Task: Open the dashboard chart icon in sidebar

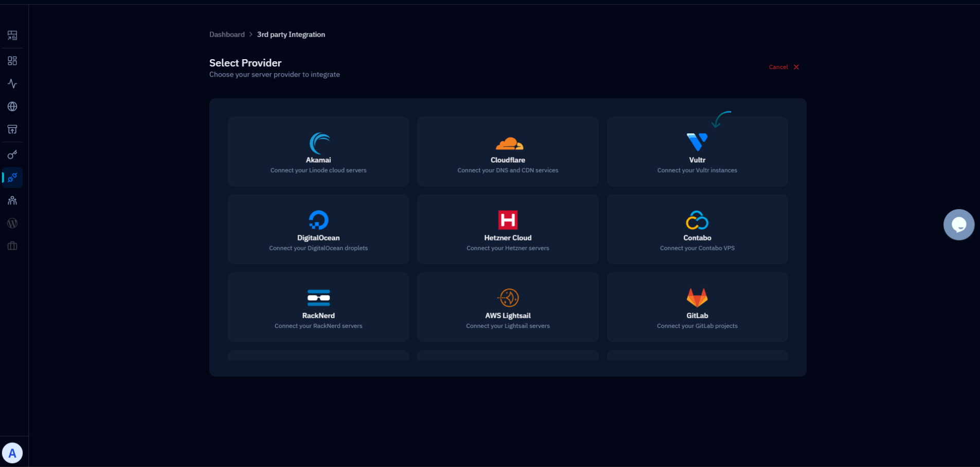Action: click(12, 36)
